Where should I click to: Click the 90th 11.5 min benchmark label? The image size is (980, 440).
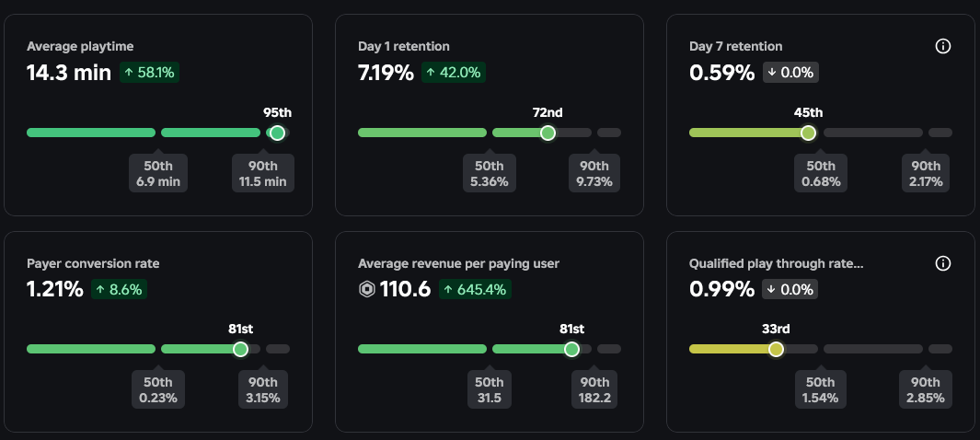(263, 174)
